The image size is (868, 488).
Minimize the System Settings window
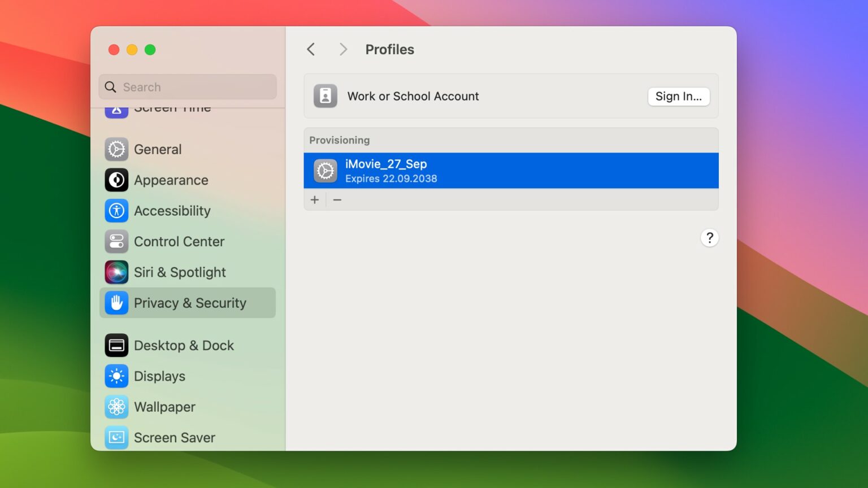[x=132, y=50]
